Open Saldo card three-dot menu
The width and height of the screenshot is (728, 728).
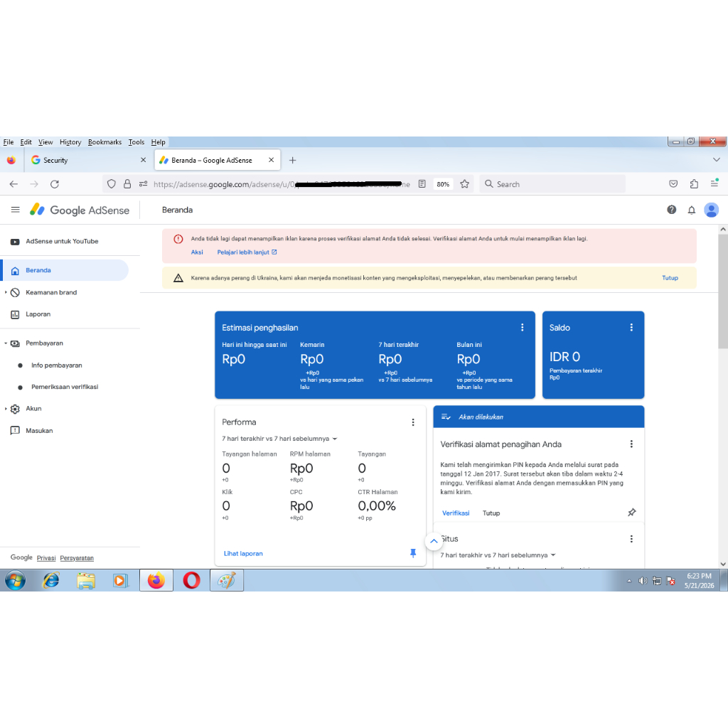click(631, 327)
